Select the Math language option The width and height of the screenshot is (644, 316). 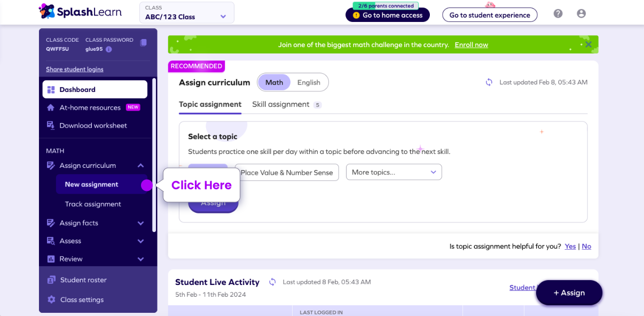274,82
